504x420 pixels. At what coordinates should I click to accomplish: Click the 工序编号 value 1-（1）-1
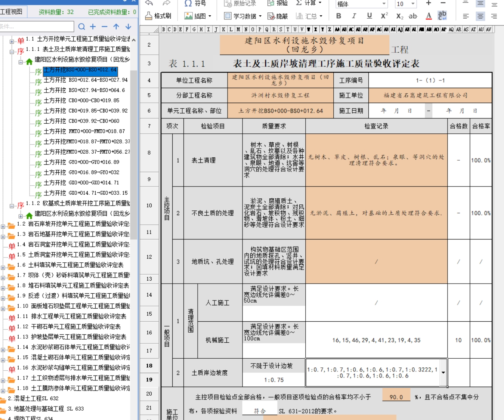tap(430, 80)
